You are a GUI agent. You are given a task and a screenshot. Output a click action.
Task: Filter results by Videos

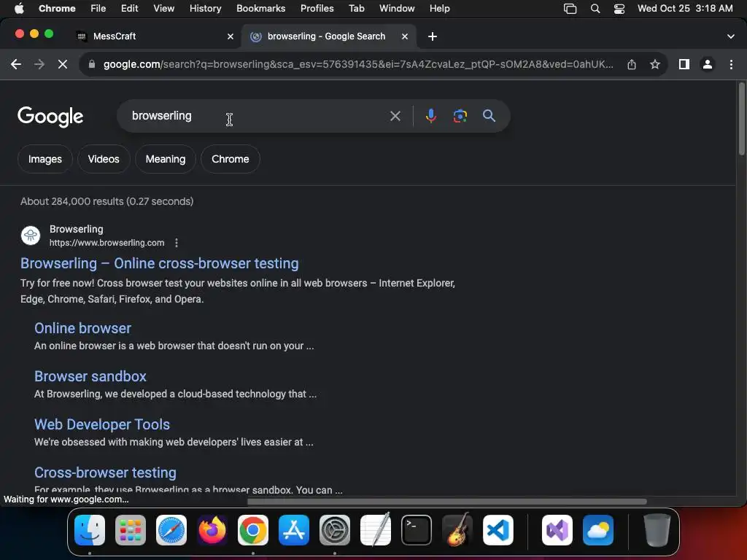pos(104,159)
